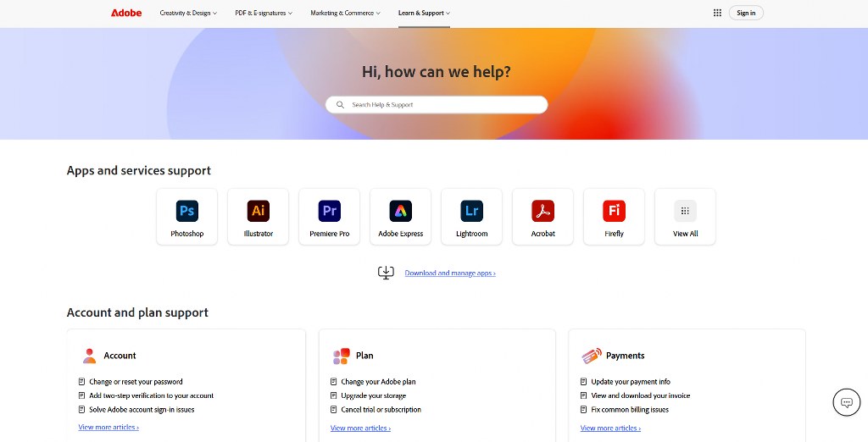Click document icon beside Upgrade your storage

click(334, 395)
